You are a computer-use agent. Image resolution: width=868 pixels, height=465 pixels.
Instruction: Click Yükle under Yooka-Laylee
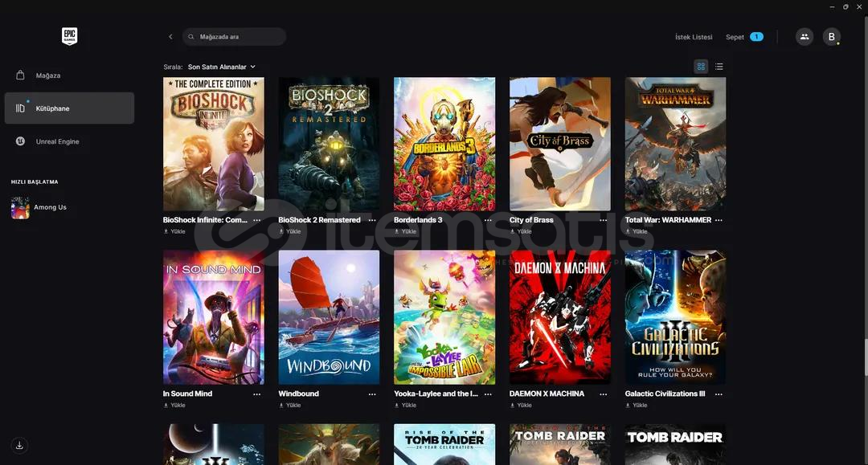(x=405, y=406)
